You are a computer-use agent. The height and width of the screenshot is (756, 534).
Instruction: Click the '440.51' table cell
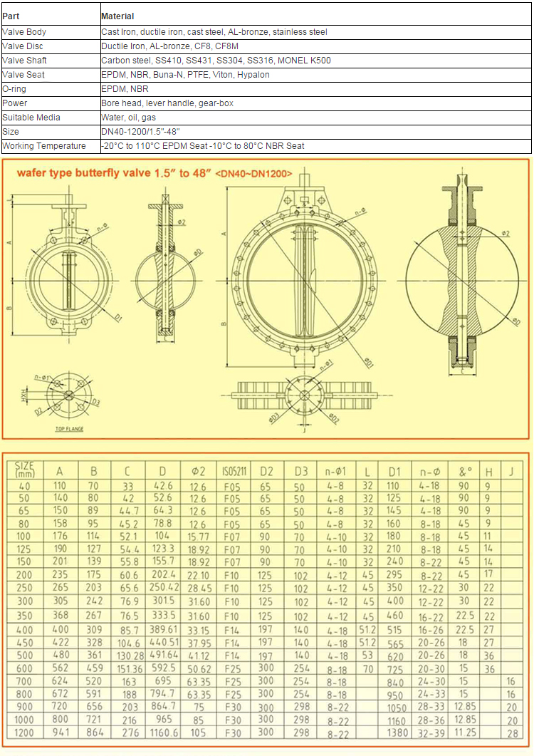164,642
